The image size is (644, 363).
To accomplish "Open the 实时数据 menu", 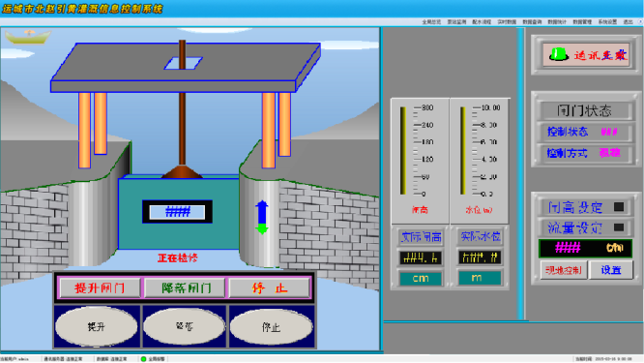I will 507,22.
